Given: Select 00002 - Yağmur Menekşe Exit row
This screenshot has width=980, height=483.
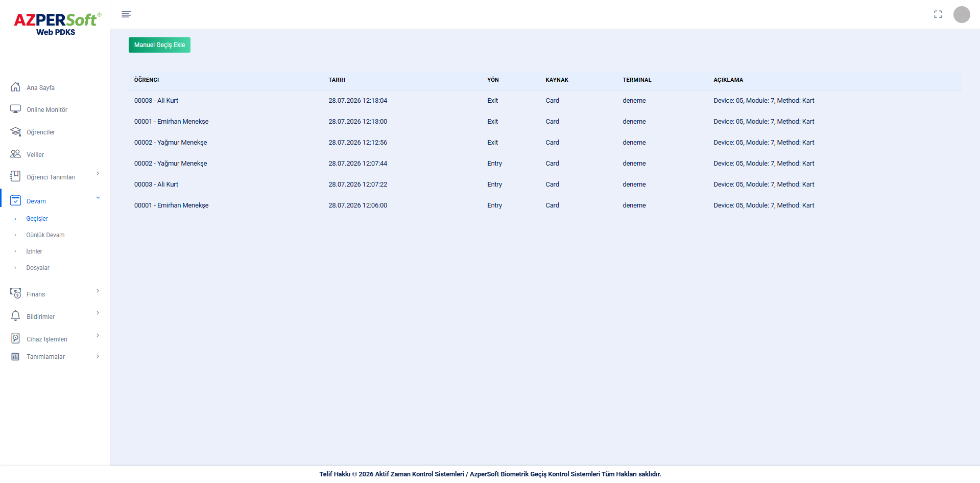Looking at the screenshot, I should point(545,143).
